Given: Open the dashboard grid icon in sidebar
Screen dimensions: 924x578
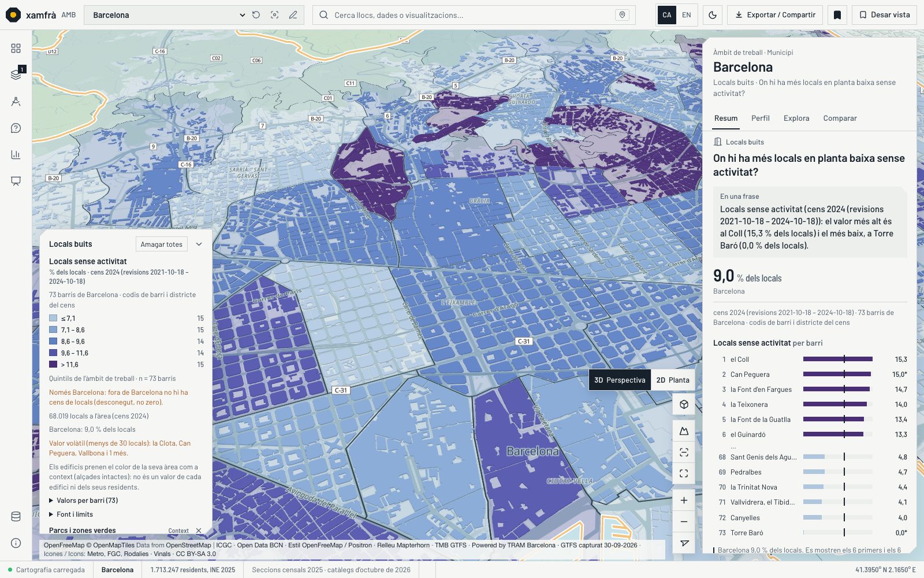Looking at the screenshot, I should pos(16,49).
